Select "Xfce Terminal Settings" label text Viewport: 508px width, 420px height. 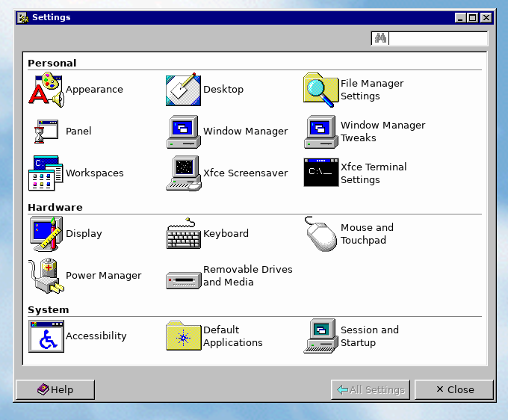[x=374, y=173]
